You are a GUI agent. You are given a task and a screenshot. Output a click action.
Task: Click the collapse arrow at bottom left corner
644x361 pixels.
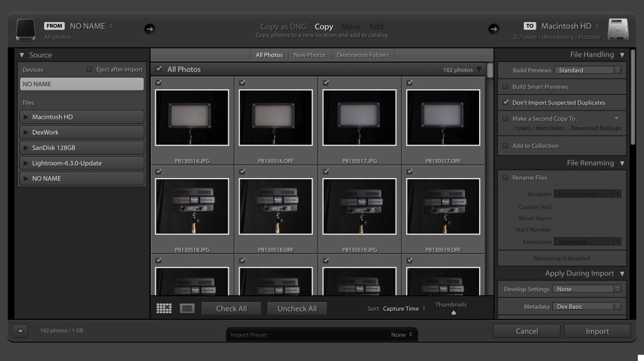20,330
